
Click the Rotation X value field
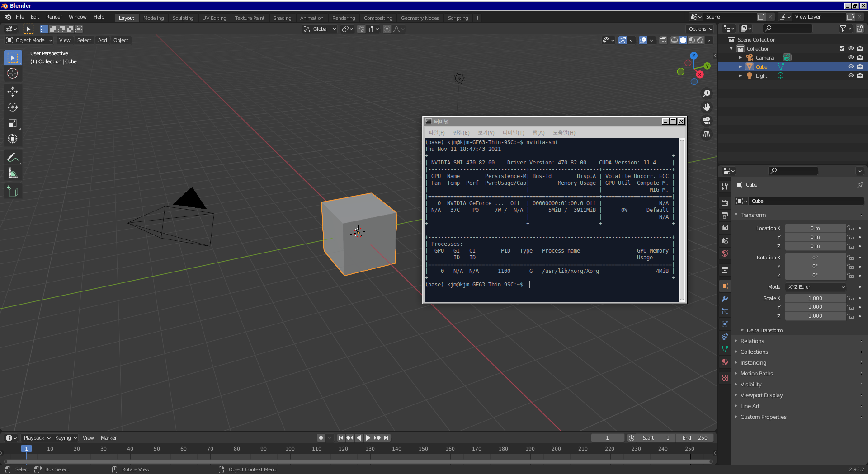(815, 258)
